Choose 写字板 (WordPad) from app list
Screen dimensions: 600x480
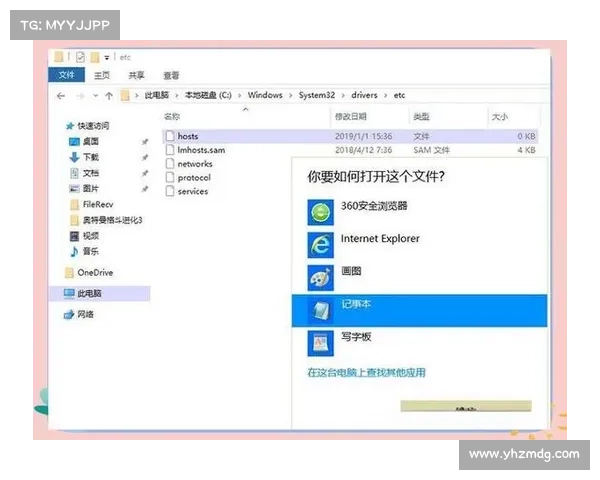[357, 337]
